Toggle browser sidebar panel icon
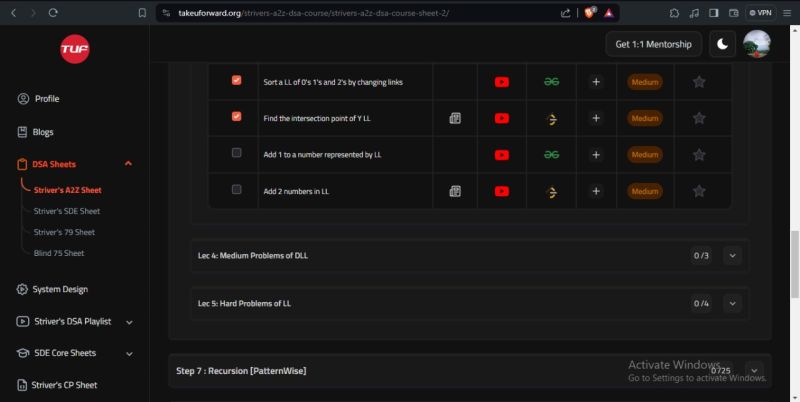Screen dimensions: 800x402 (x=713, y=13)
